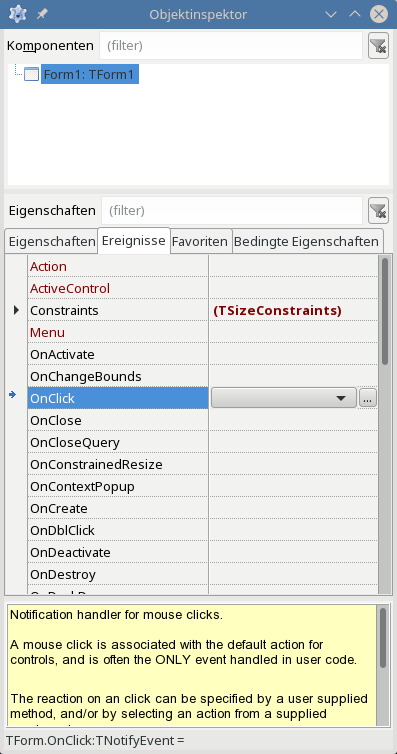Click the 'Notification handler for mouse clicks' hint text

(116, 615)
